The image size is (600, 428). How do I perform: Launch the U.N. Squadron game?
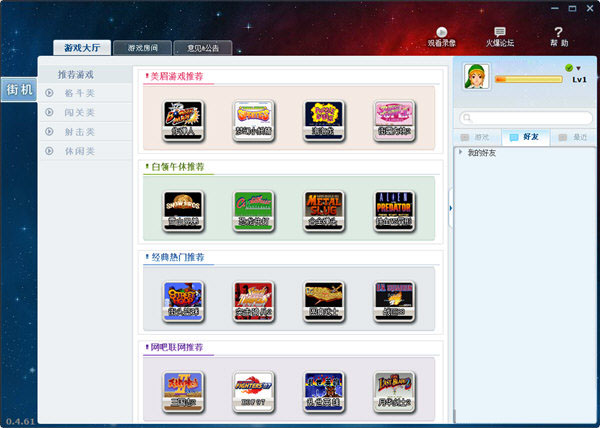(x=394, y=301)
